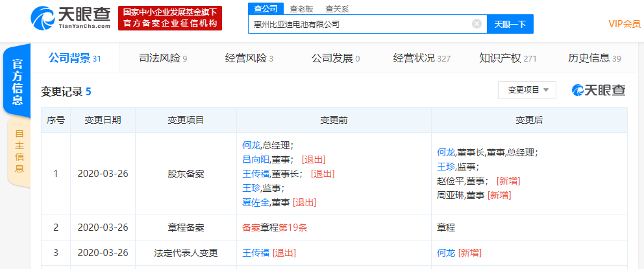644x269 pixels.
Task: Open 王珍 link in 变更后 column
Action: tap(446, 167)
